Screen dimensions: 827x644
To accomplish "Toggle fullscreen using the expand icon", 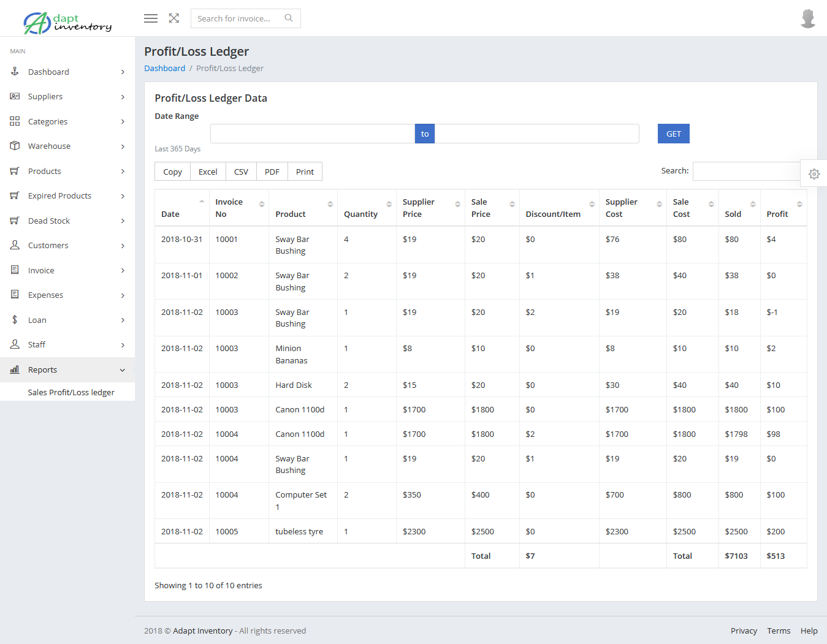I will [x=173, y=18].
